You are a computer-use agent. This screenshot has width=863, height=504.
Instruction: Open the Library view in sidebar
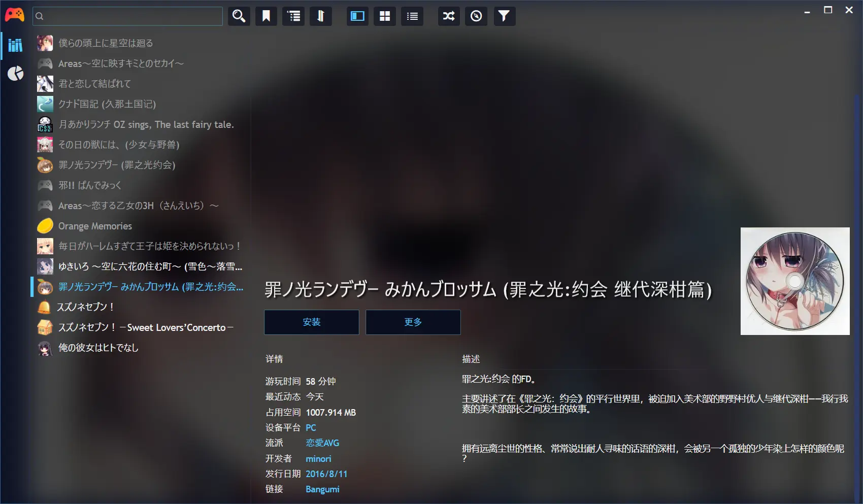point(15,45)
